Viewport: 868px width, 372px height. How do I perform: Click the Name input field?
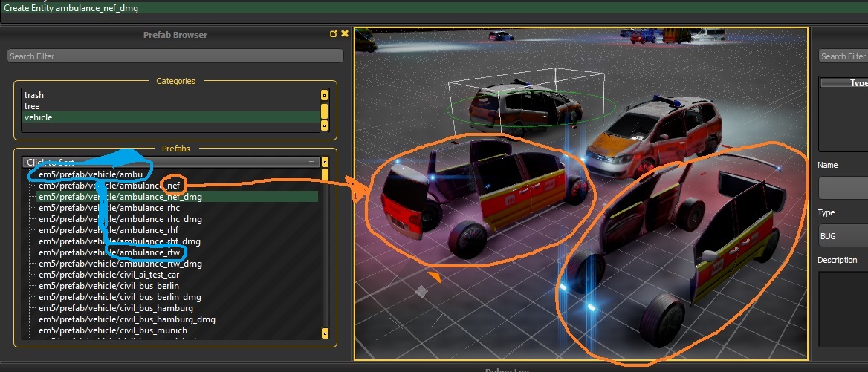pos(843,188)
